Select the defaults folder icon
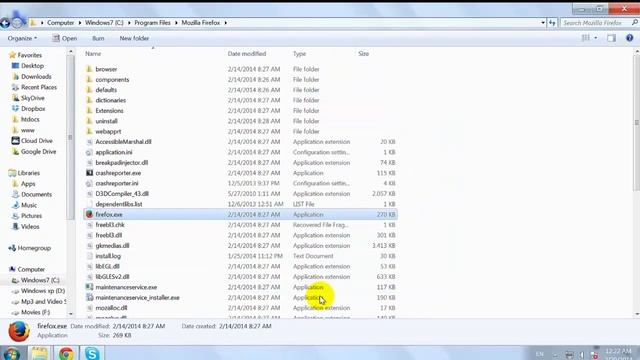 click(89, 90)
